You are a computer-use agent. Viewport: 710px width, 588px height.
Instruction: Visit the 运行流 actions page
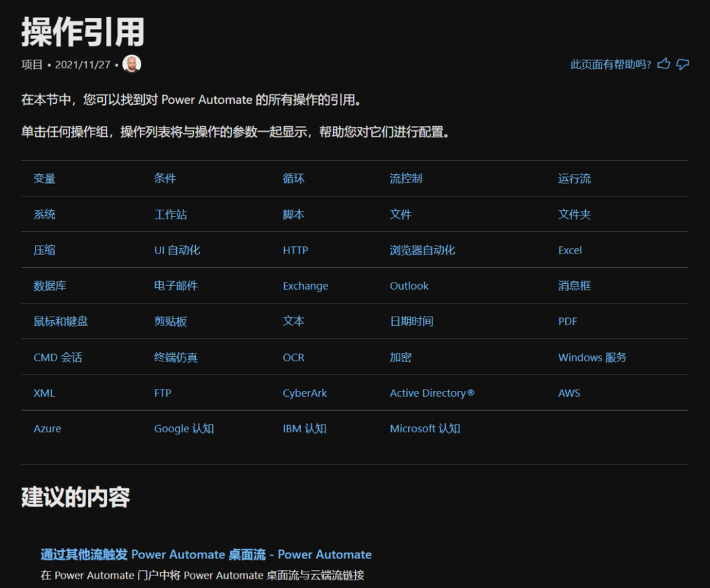pyautogui.click(x=574, y=178)
